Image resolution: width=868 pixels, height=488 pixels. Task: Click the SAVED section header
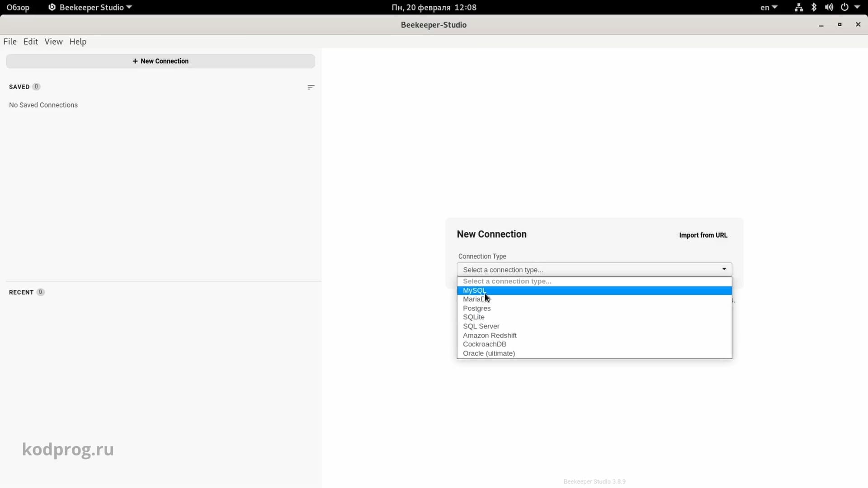click(19, 87)
